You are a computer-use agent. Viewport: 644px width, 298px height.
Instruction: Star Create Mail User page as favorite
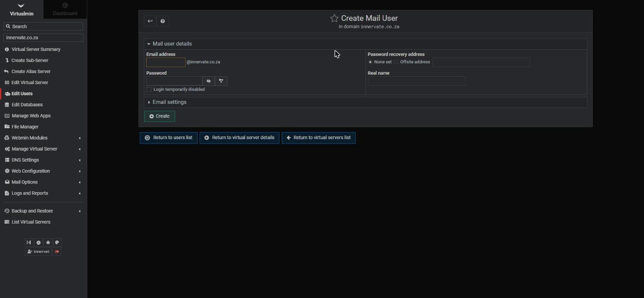click(x=334, y=18)
